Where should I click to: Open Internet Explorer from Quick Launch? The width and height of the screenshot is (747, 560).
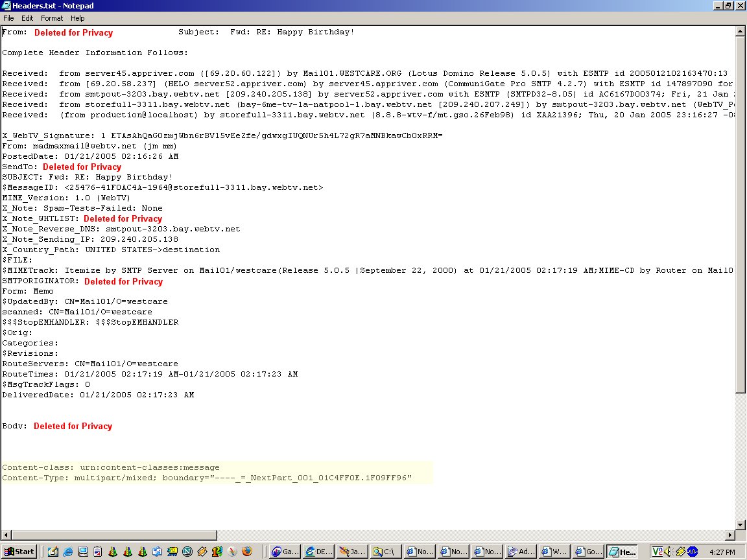point(67,552)
